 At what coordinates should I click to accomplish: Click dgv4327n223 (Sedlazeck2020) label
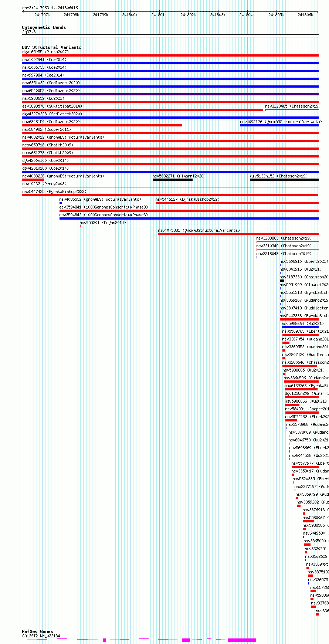[52, 114]
